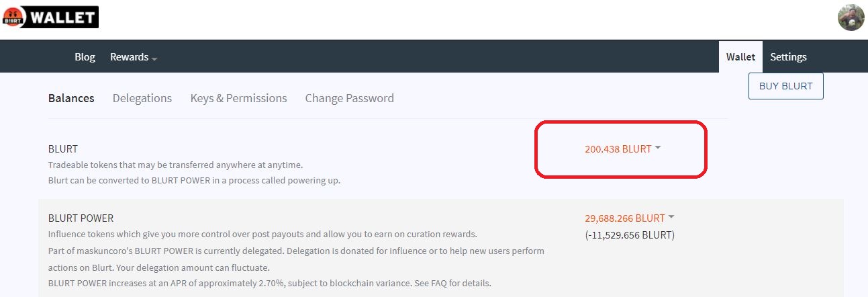Open the user profile avatar menu
Viewport: 868px width, 297px height.
(x=851, y=17)
